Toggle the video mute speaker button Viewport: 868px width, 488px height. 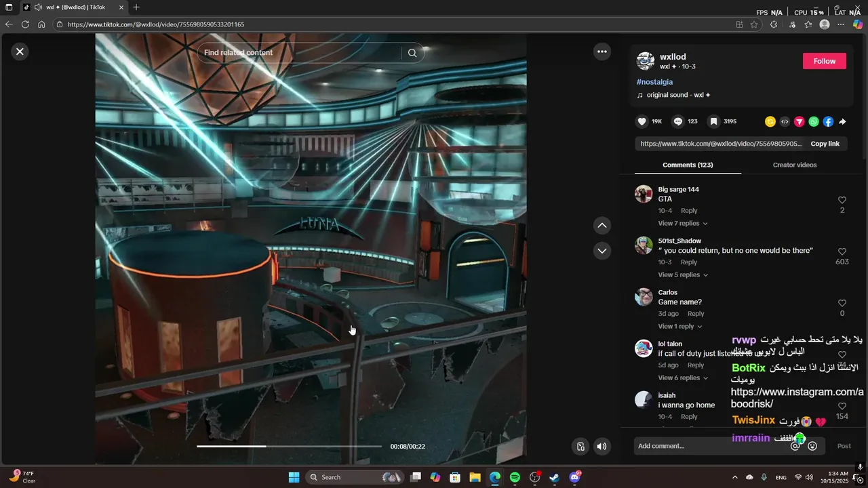tap(601, 447)
